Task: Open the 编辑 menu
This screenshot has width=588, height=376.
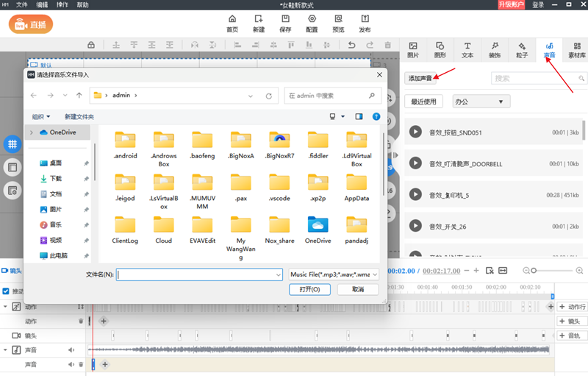Action: tap(42, 5)
